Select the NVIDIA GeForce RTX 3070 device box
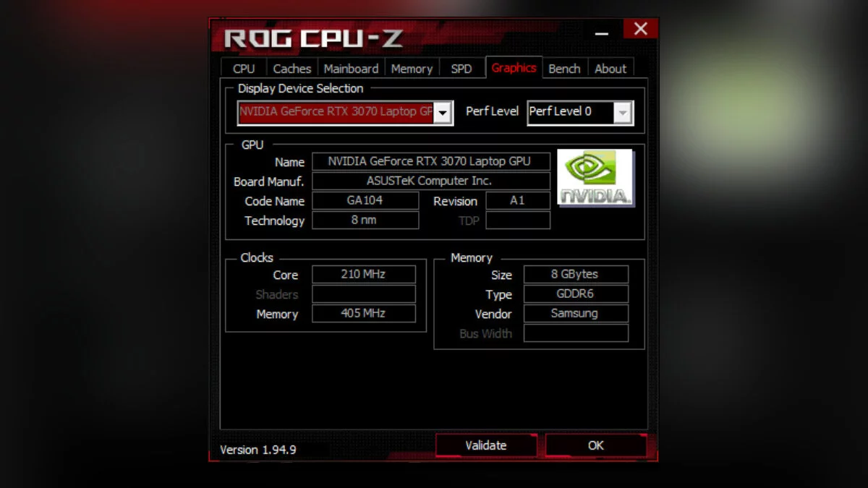 tap(345, 113)
